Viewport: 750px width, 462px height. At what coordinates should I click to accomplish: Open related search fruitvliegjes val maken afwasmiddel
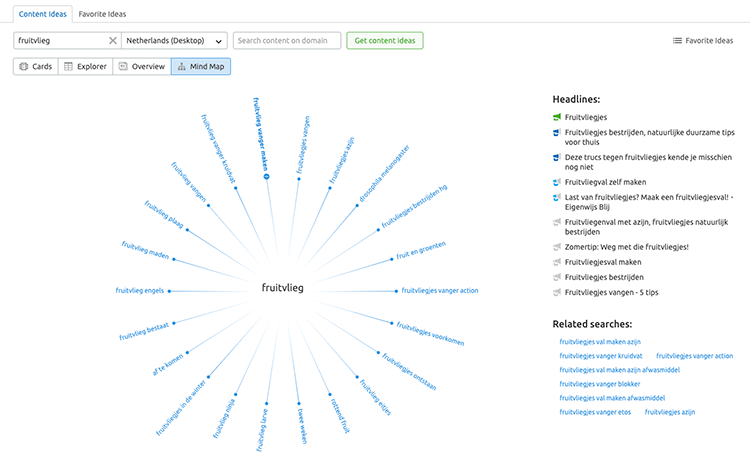point(612,398)
